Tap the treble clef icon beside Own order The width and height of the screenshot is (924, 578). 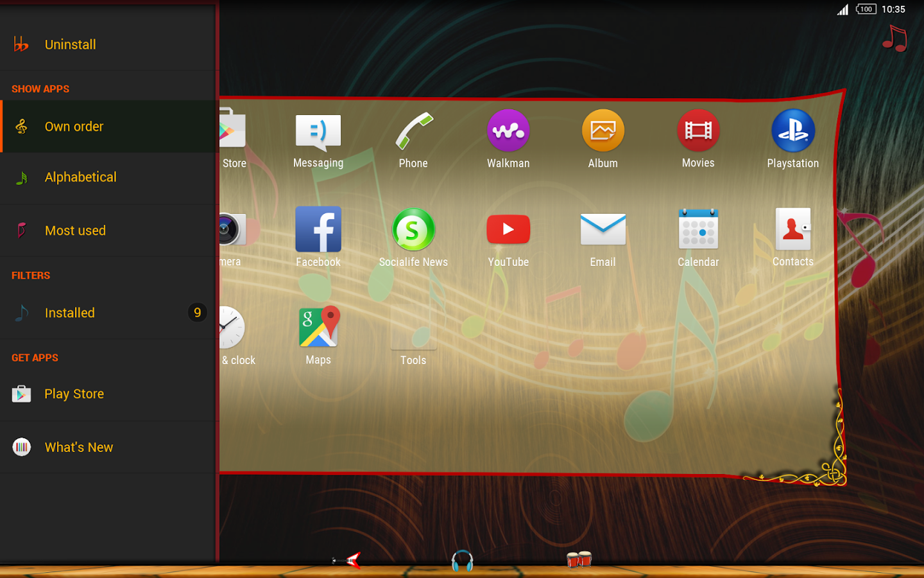pos(21,127)
